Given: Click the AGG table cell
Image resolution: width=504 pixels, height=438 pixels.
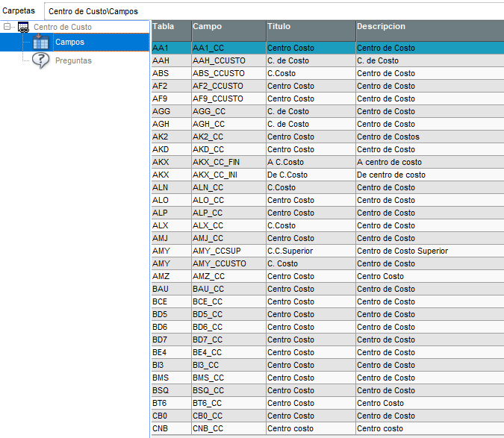Looking at the screenshot, I should point(171,111).
